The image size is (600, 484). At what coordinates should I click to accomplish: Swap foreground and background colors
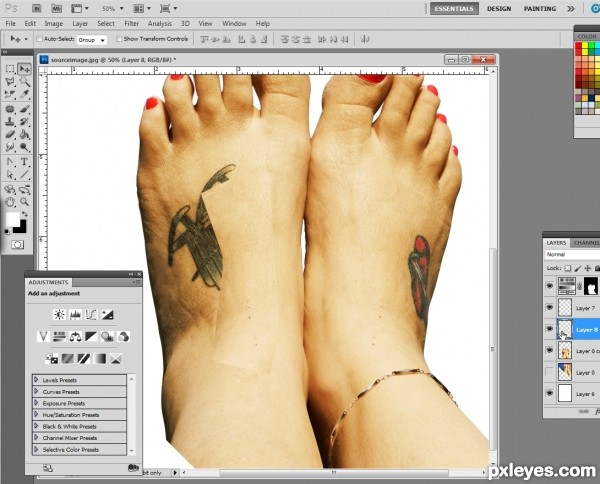[25, 214]
